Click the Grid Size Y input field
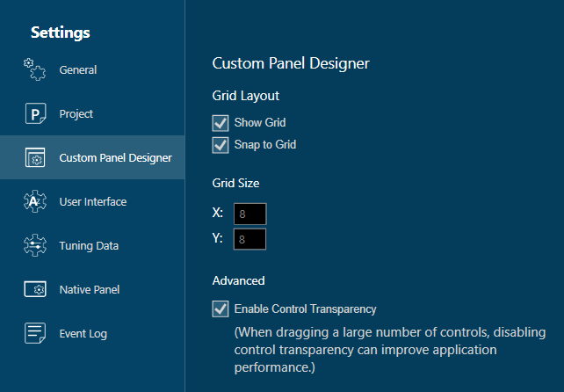The image size is (564, 392). tap(250, 239)
